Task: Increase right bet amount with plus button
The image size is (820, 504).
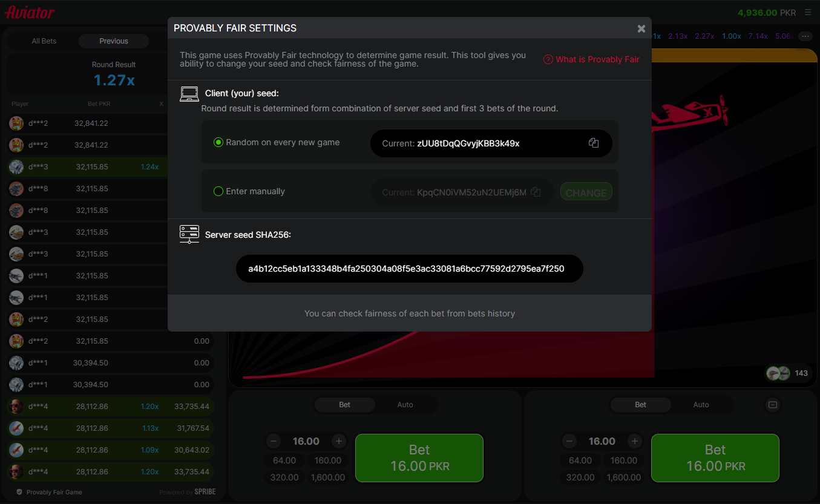Action: click(634, 441)
